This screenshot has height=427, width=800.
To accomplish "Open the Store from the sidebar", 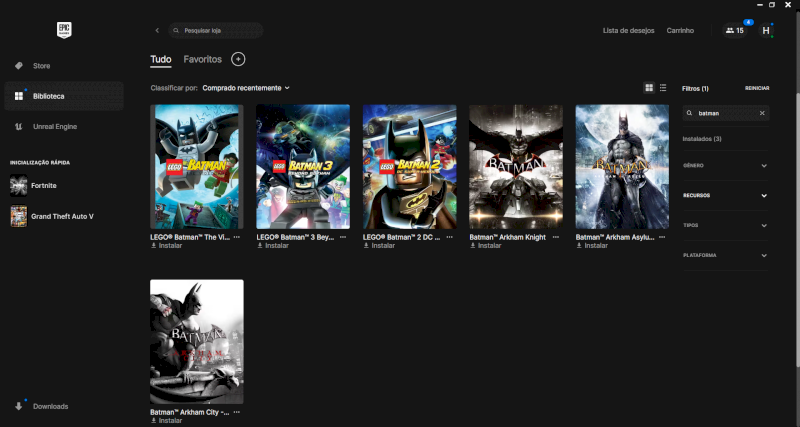I will [41, 66].
